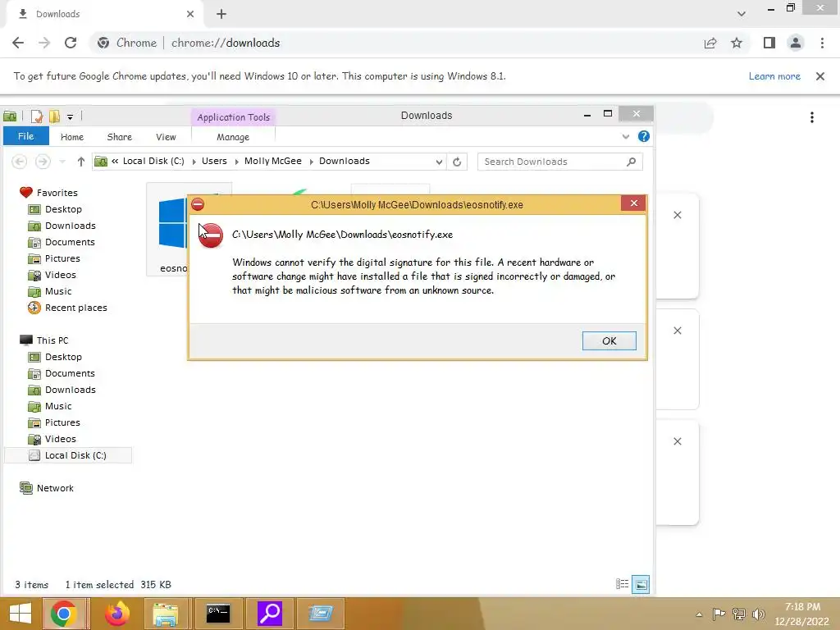Go back in Chrome
Image resolution: width=840 pixels, height=630 pixels.
coord(18,43)
